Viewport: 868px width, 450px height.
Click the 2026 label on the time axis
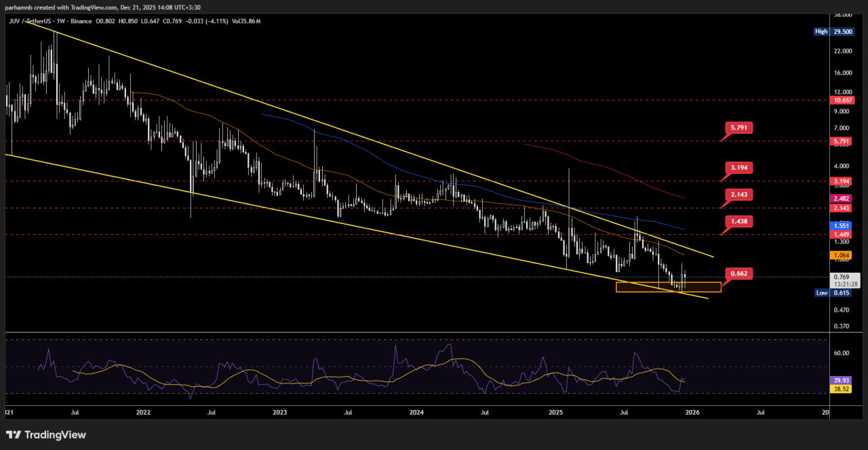click(x=692, y=411)
